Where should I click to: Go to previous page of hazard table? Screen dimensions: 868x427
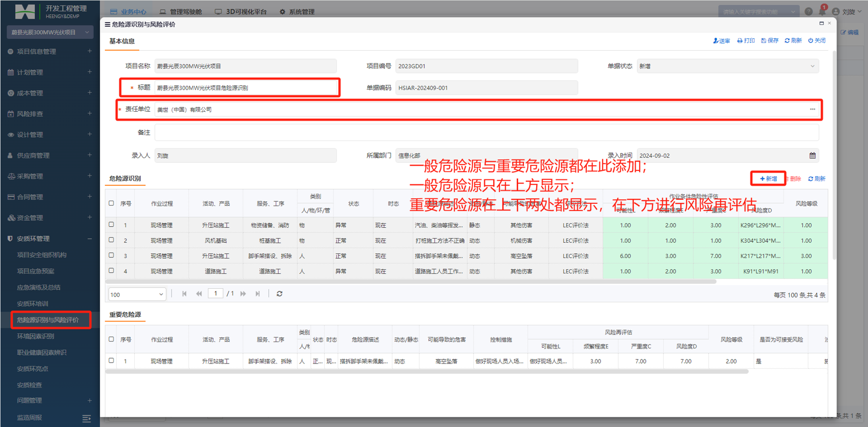[x=199, y=294]
